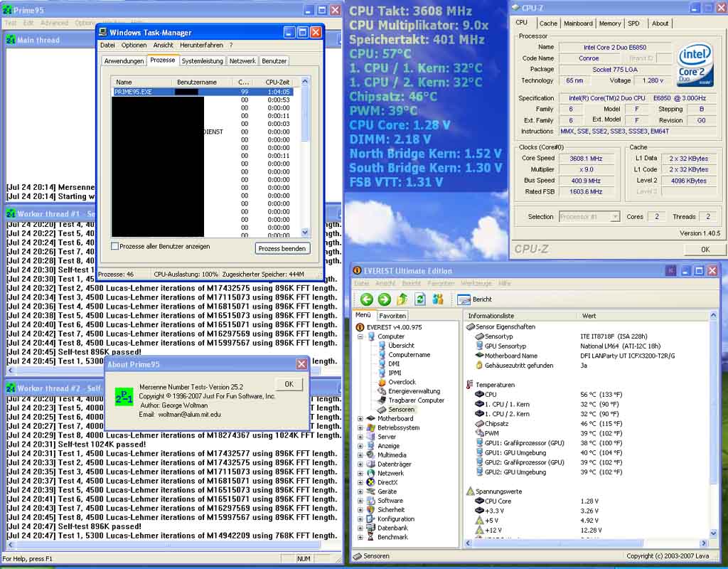The height and width of the screenshot is (569, 728).
Task: Check 'Prozesse aller Benutzer anzeigen'
Action: pos(114,247)
